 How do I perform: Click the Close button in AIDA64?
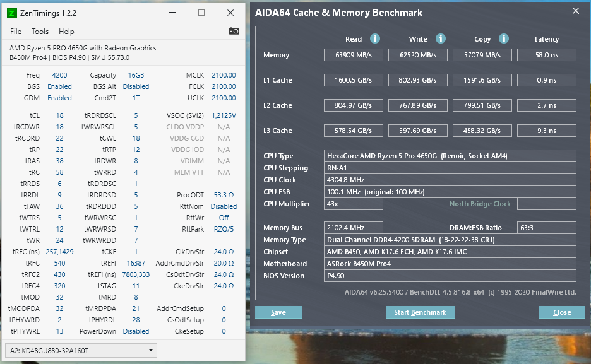point(561,312)
